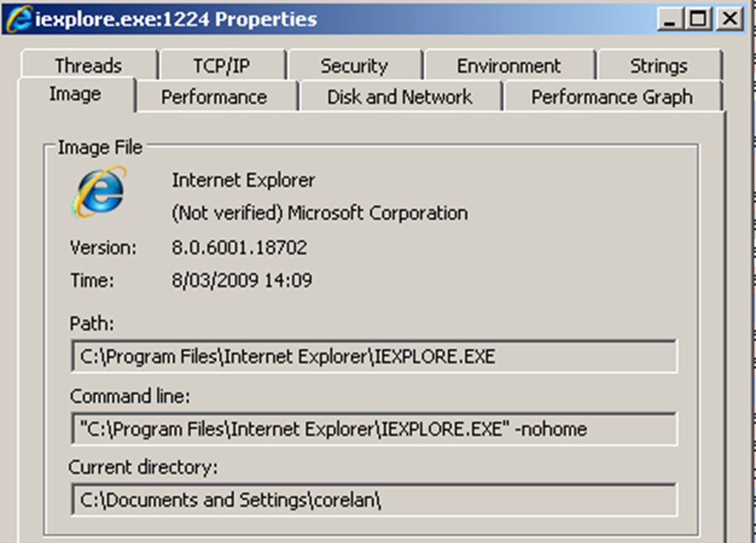Click the large Internet Explorer image icon
The height and width of the screenshot is (543, 756).
click(99, 193)
